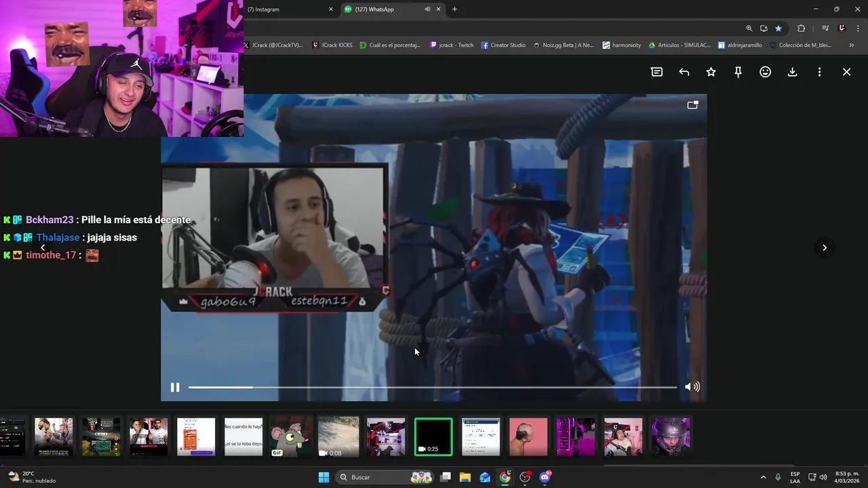
Task: Open the volume icon in system tray
Action: pos(823,477)
